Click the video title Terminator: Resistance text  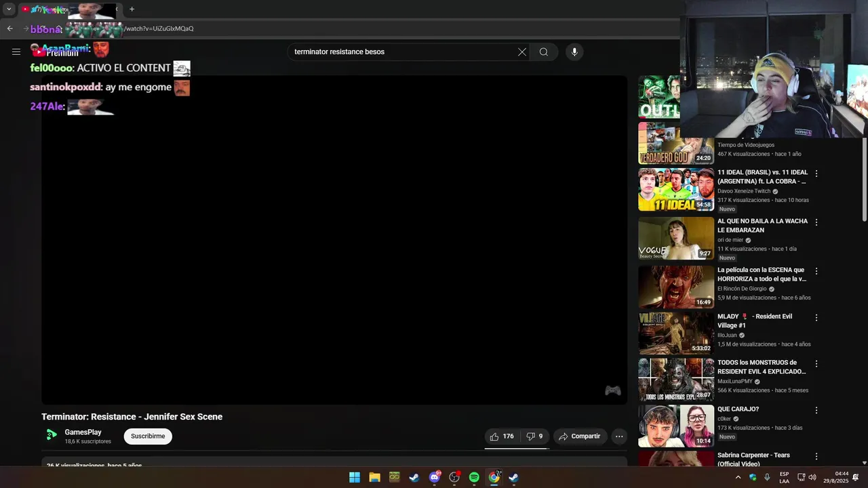(x=132, y=417)
